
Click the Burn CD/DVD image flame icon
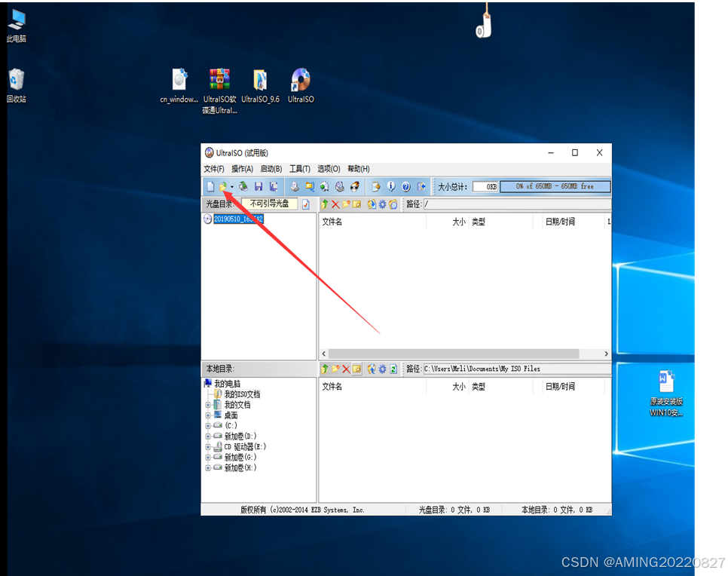pos(355,187)
